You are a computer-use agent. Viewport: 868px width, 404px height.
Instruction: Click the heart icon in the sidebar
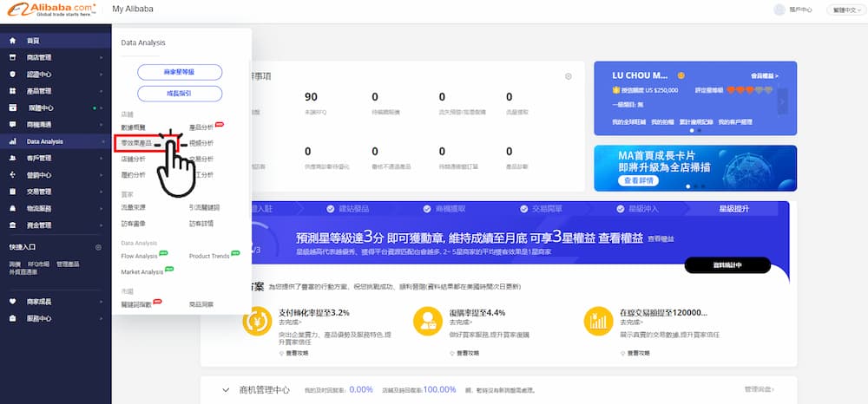tap(13, 302)
